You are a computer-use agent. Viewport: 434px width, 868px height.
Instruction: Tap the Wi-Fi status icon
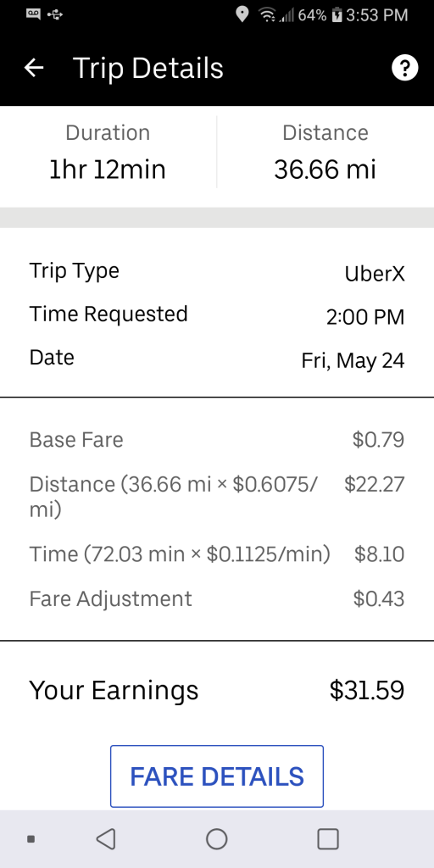point(267,15)
